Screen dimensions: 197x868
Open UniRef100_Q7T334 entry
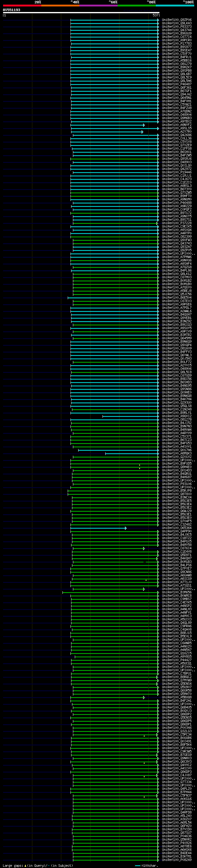pyautogui.click(x=177, y=782)
